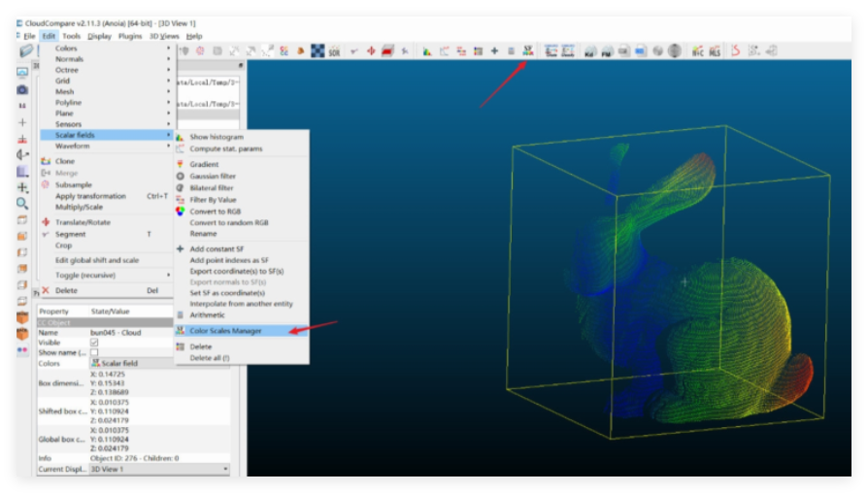Click the camera icon in left sidebar
This screenshot has height=493, width=868.
[22, 89]
